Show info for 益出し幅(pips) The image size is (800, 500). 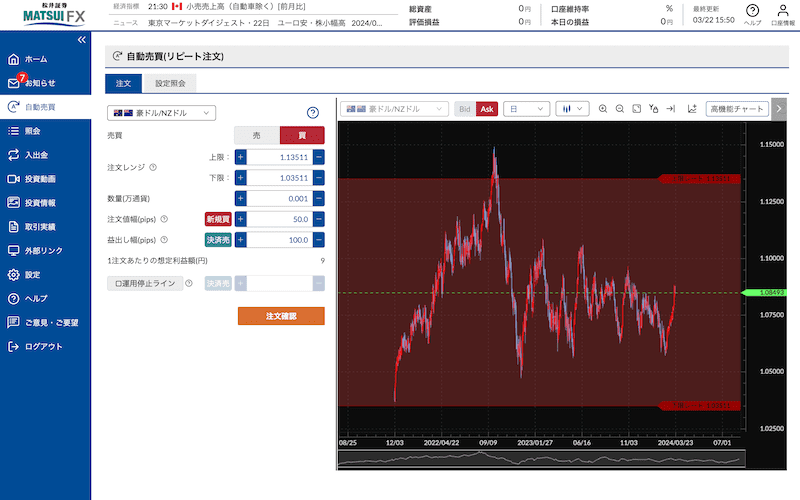coord(164,240)
